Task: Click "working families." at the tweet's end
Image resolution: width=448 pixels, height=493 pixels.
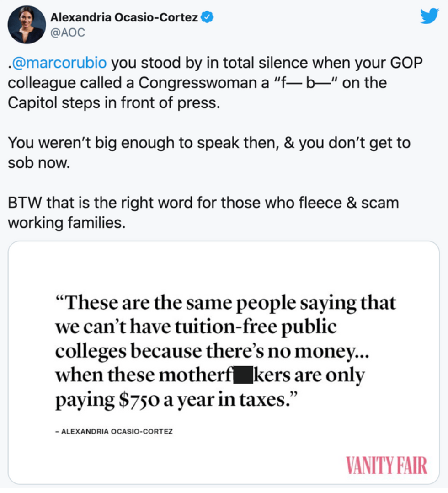Action: pos(66,223)
